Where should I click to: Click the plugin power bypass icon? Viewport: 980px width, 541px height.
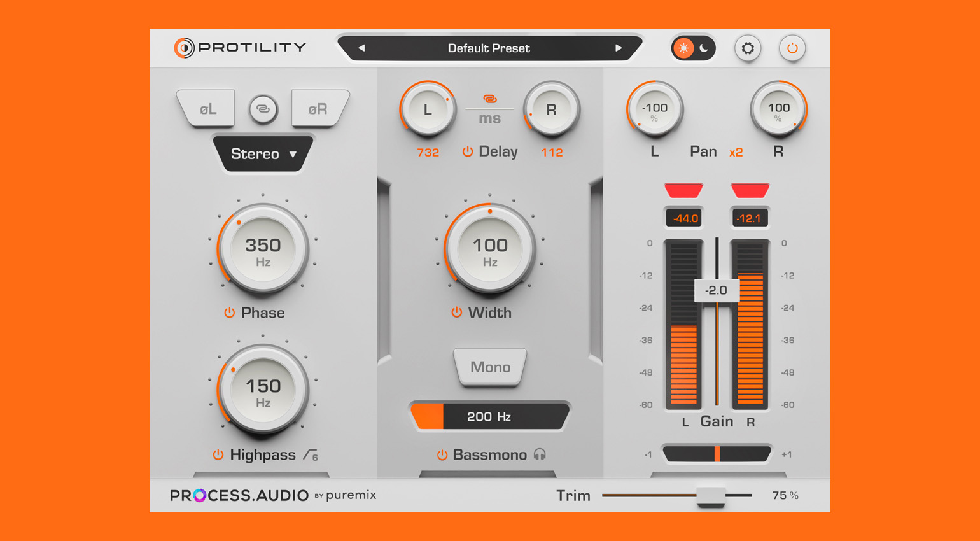coord(792,48)
